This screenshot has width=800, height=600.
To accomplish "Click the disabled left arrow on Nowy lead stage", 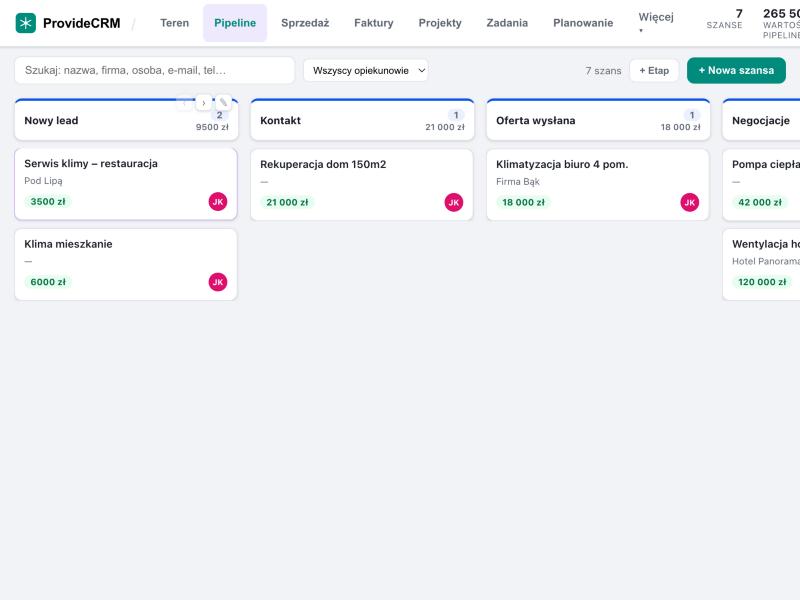I will tap(184, 103).
